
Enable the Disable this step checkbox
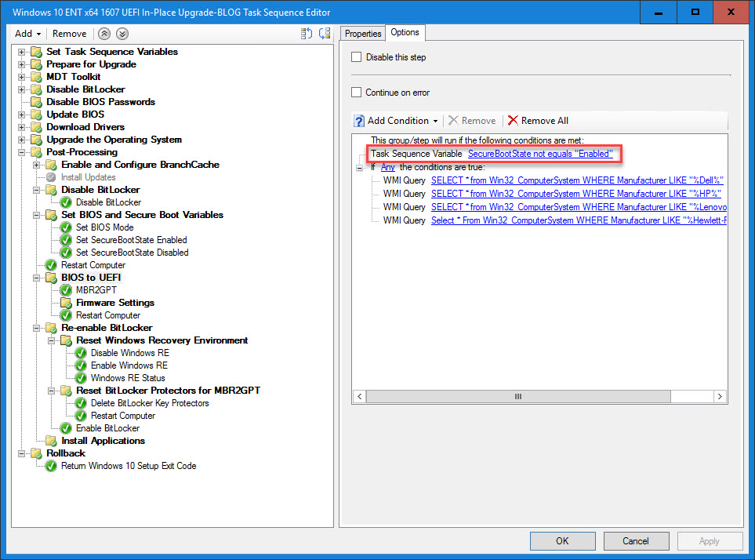tap(357, 57)
